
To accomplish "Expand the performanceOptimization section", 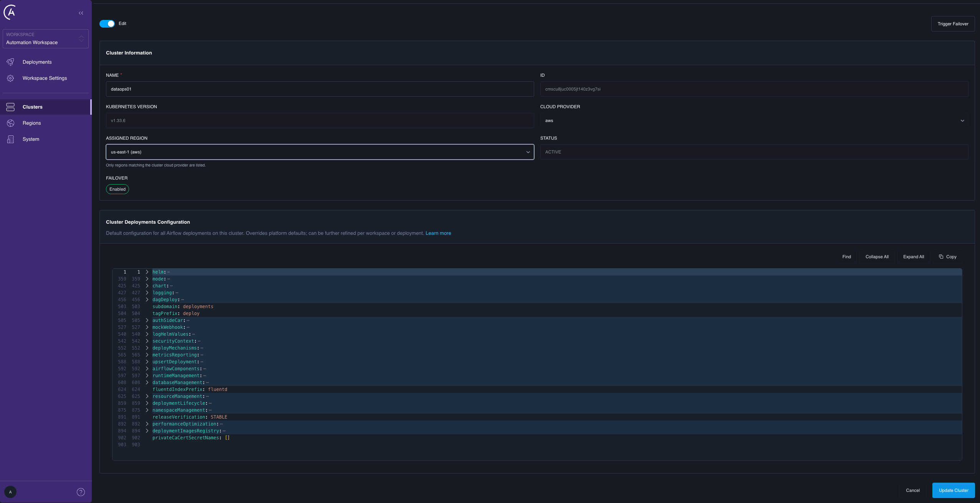I will click(147, 424).
